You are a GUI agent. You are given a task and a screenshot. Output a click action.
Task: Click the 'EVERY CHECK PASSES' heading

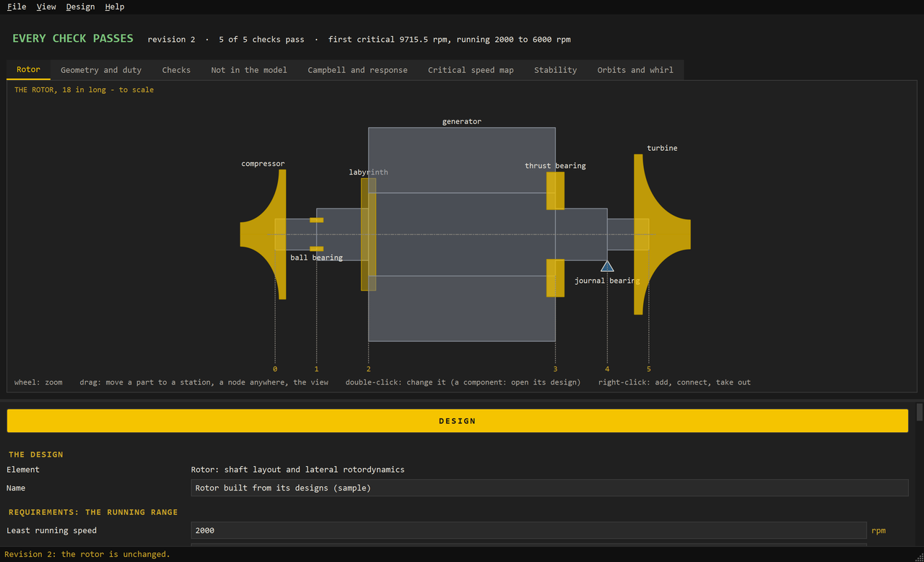73,38
